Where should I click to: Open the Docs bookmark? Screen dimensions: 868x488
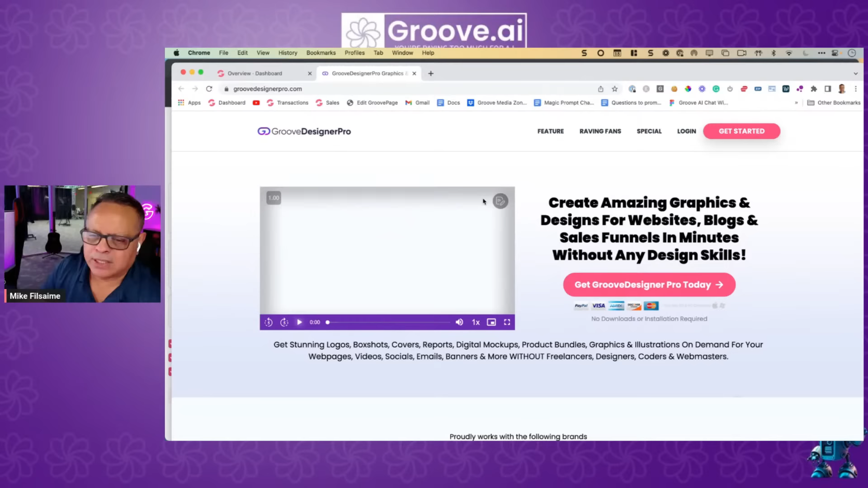tap(448, 103)
